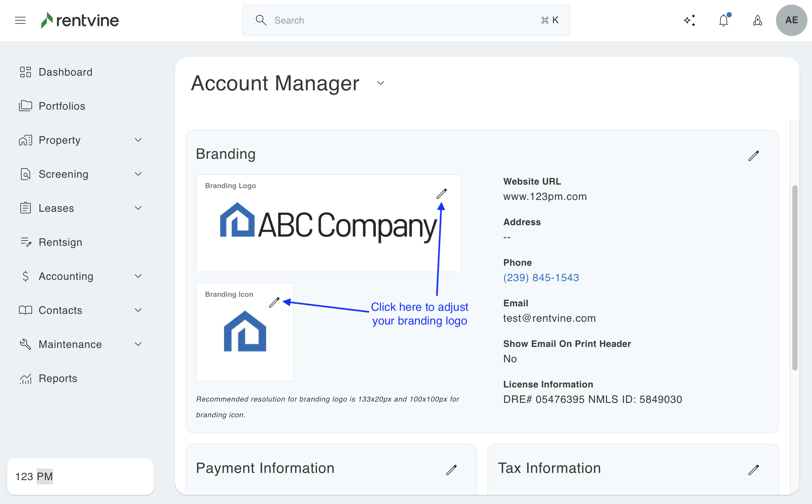Click the rocket icon in header
Viewport: 812px width, 504px height.
point(758,20)
